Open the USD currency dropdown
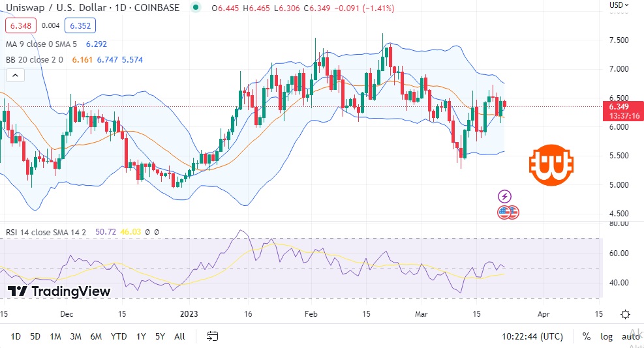Viewport: 644px width, 348px height. (x=619, y=5)
